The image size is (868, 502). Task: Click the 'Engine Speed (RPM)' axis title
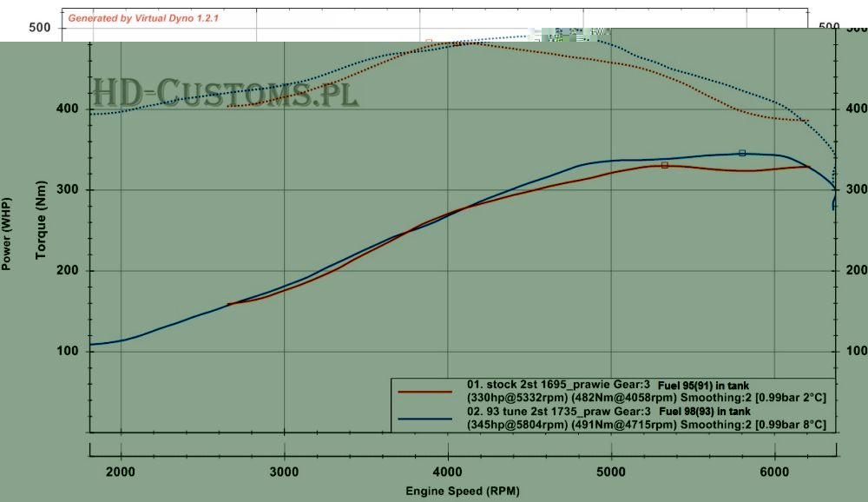pos(463,491)
